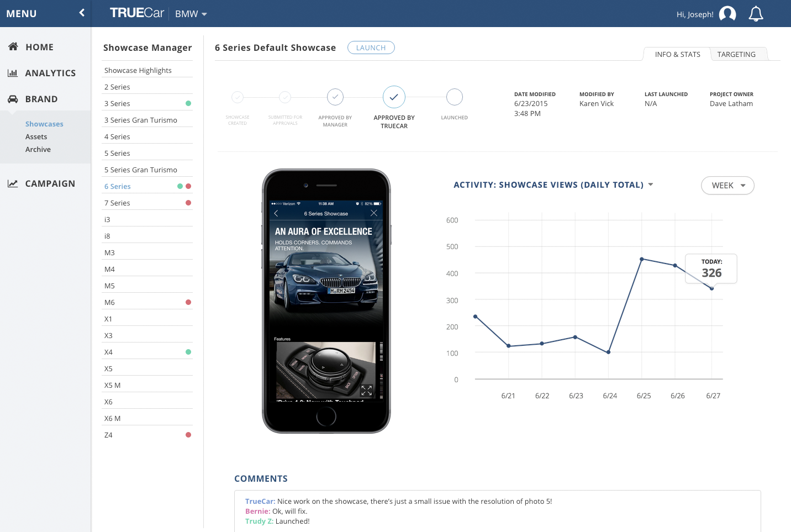Select 5 Series Gran Turismo

148,170
